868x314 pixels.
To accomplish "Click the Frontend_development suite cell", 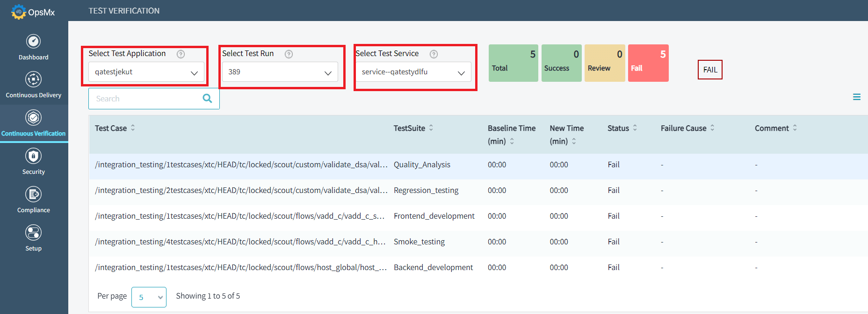I will point(434,216).
